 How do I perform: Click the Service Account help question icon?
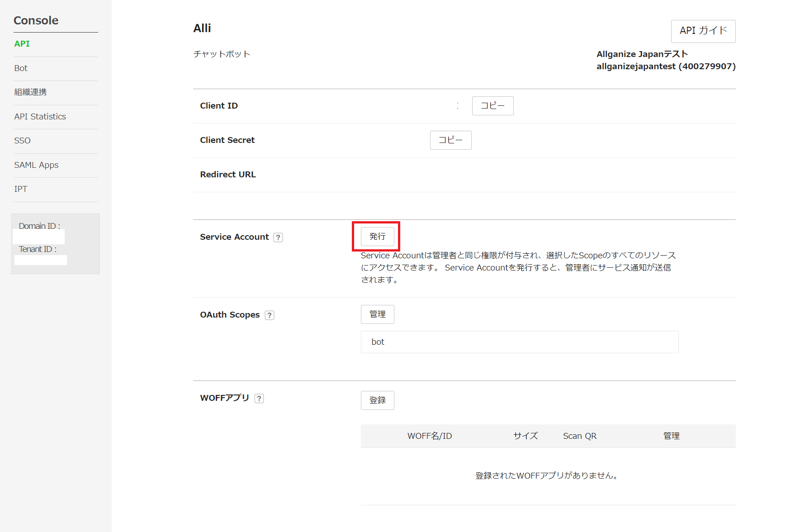tap(278, 237)
